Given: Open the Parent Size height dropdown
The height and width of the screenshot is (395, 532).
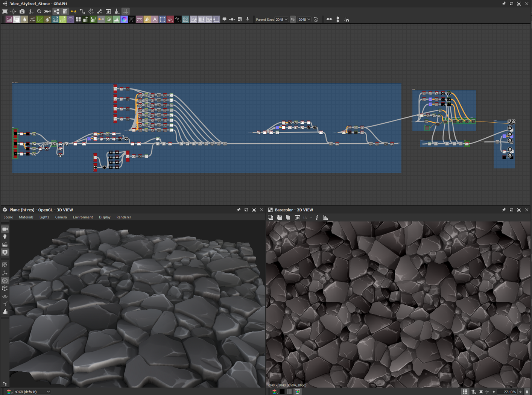Looking at the screenshot, I should pyautogui.click(x=304, y=20).
